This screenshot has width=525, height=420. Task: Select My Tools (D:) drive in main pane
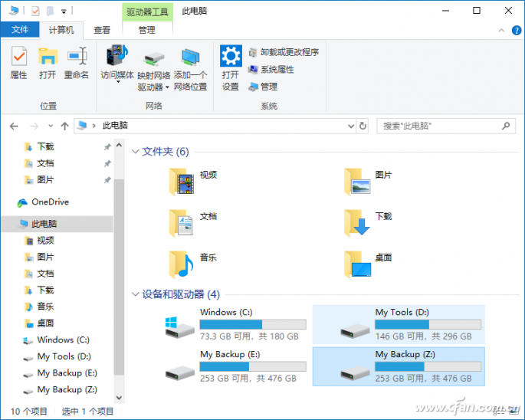[x=399, y=324]
